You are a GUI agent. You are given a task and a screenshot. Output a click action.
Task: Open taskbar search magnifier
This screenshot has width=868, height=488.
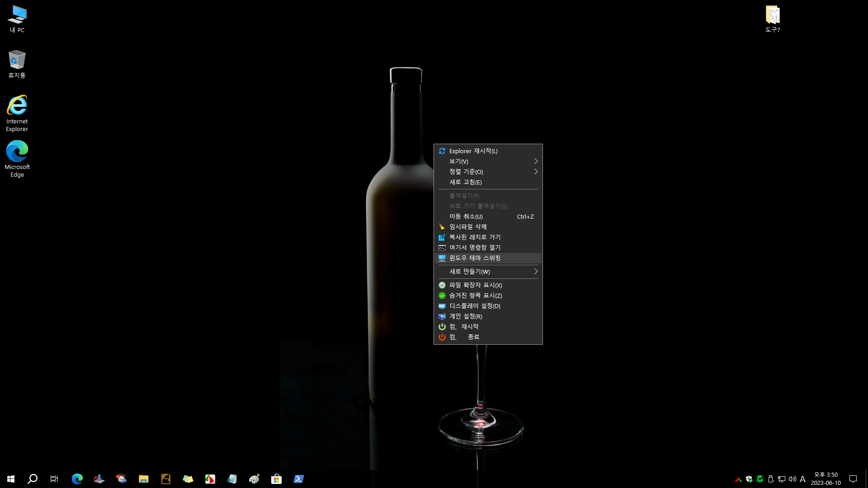[x=33, y=479]
